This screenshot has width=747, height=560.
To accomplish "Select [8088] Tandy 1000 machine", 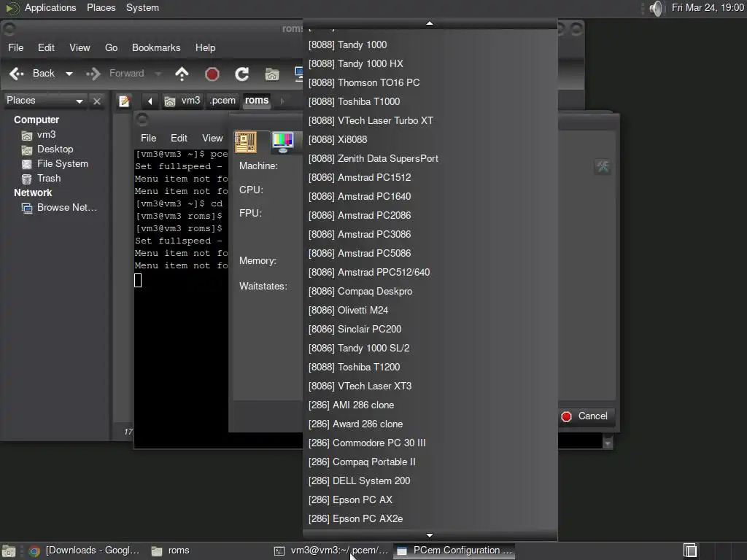I will 430,44.
